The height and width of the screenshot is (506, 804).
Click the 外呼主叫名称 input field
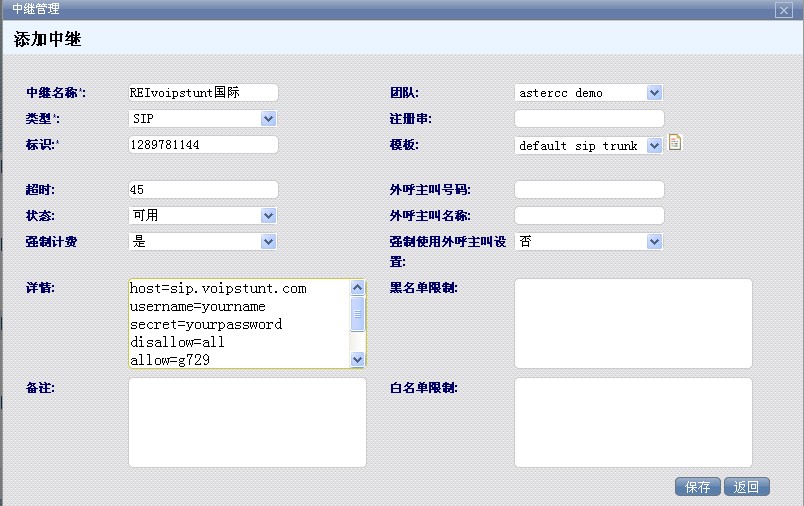click(x=589, y=216)
